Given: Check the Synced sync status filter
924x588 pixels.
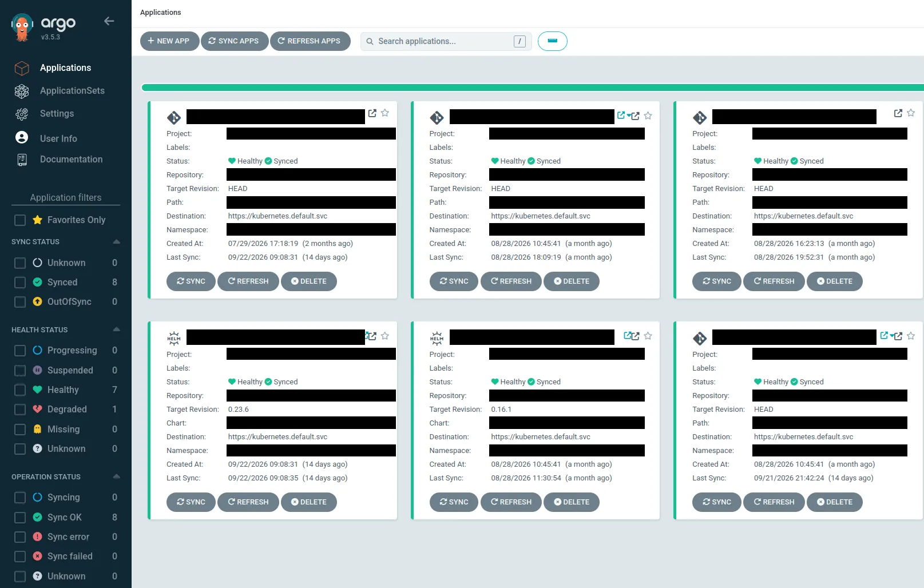Looking at the screenshot, I should (x=20, y=283).
